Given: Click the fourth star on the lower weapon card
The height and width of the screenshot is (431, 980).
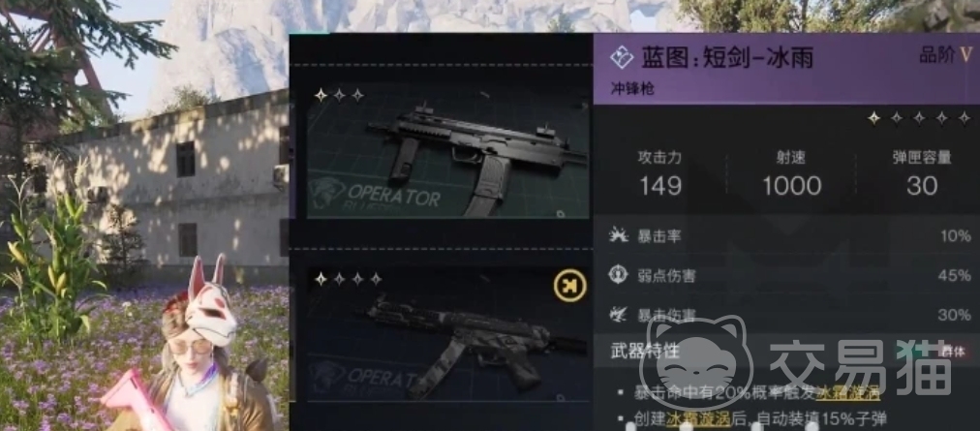Looking at the screenshot, I should (x=376, y=278).
